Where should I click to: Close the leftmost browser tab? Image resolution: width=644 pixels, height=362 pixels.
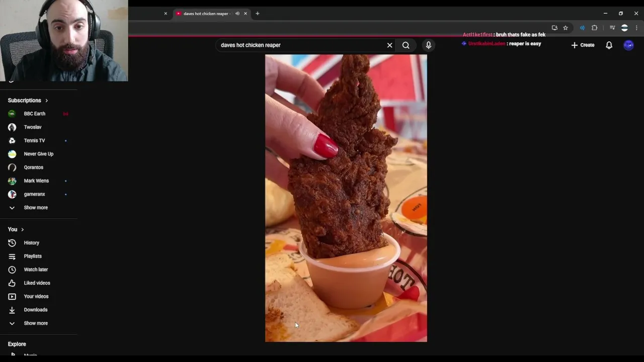coord(166,14)
